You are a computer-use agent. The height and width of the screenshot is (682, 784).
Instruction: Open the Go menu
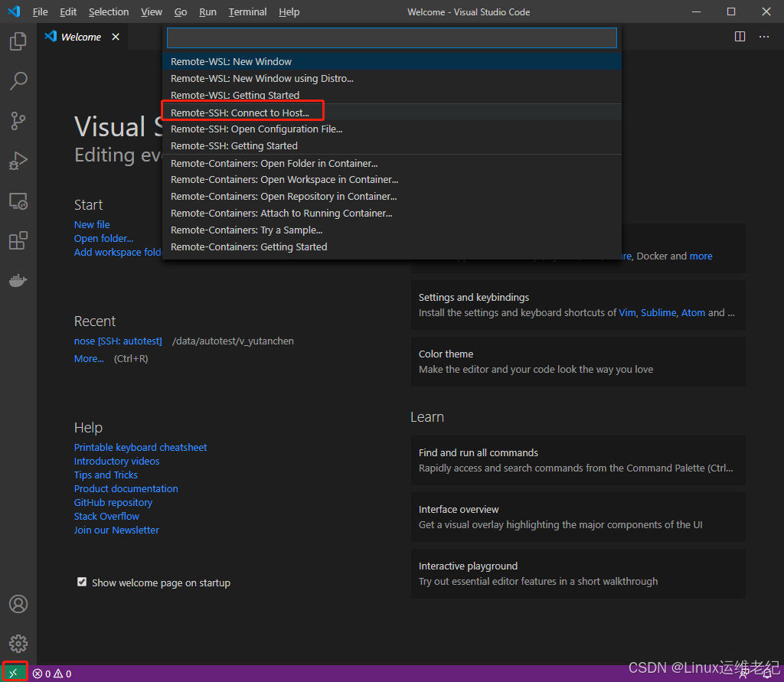click(181, 11)
